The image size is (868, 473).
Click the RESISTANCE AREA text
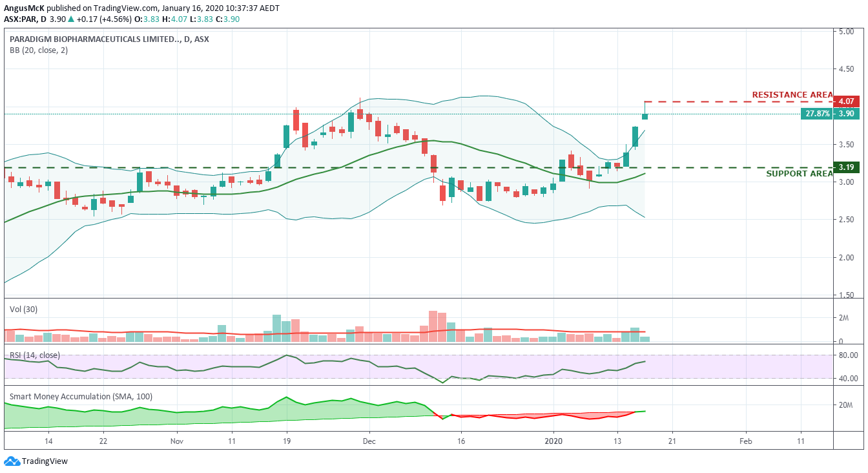[x=792, y=95]
